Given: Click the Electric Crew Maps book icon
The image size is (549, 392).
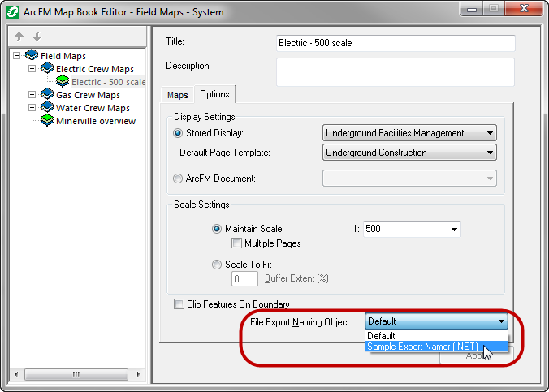Looking at the screenshot, I should pos(47,69).
